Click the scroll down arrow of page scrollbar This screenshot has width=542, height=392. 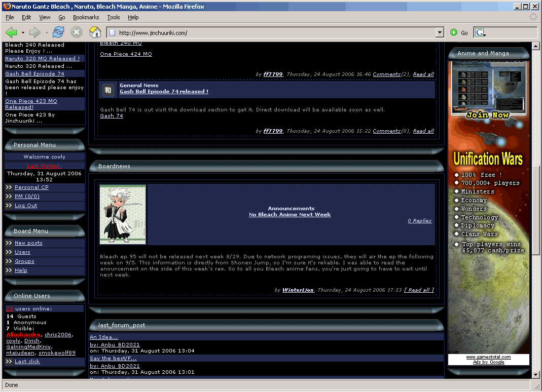535,375
